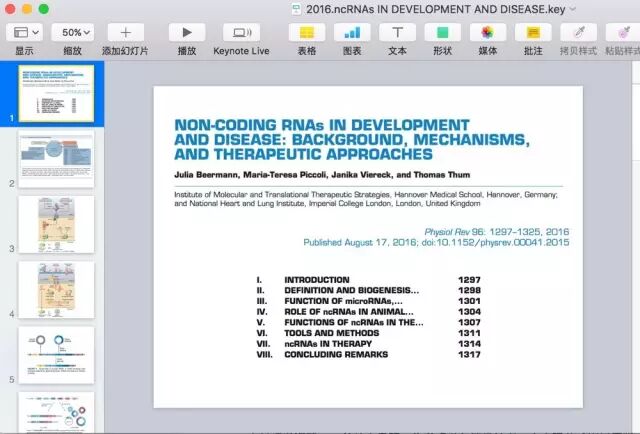This screenshot has width=640, height=434.
Task: Close the Keynote window with red button
Action: [x=10, y=9]
